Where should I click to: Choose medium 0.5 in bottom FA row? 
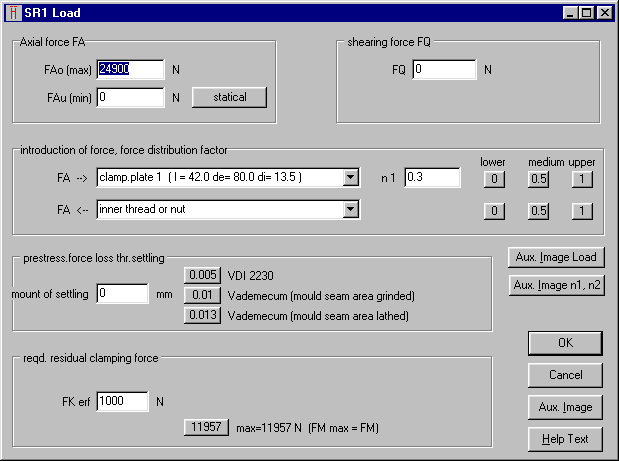pyautogui.click(x=539, y=211)
